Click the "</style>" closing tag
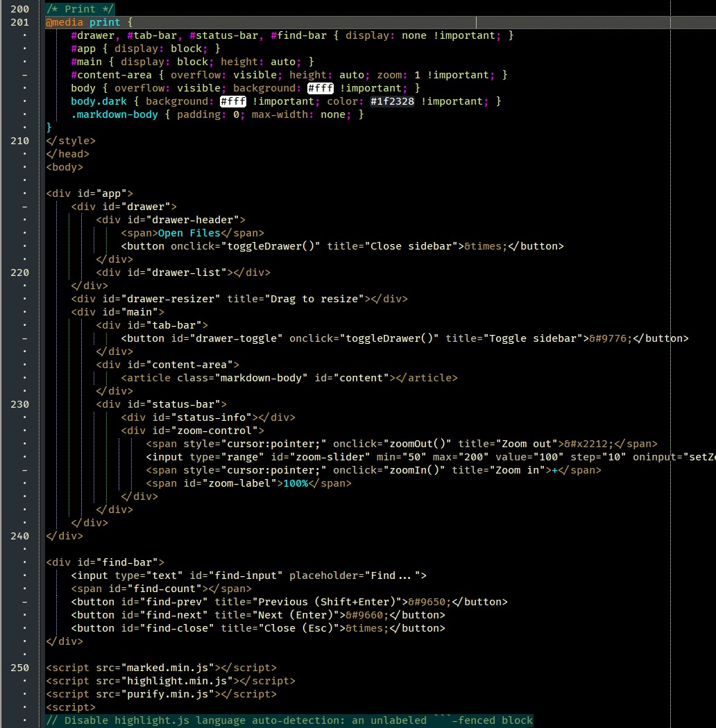The width and height of the screenshot is (716, 728). coord(71,141)
